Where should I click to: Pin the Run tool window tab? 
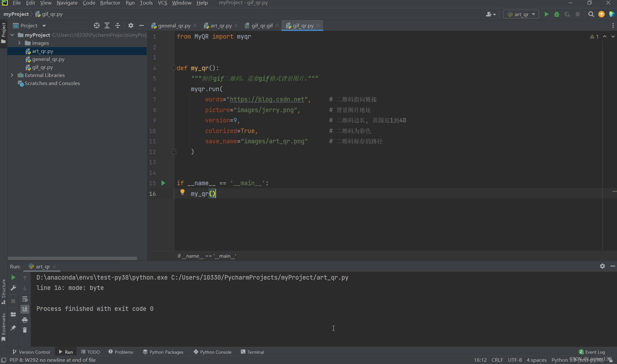pyautogui.click(x=13, y=327)
